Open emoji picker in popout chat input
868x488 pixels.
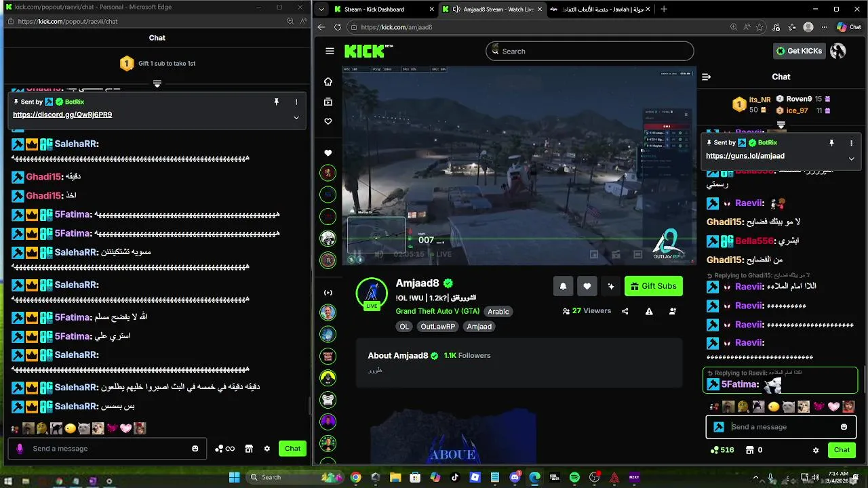195,449
